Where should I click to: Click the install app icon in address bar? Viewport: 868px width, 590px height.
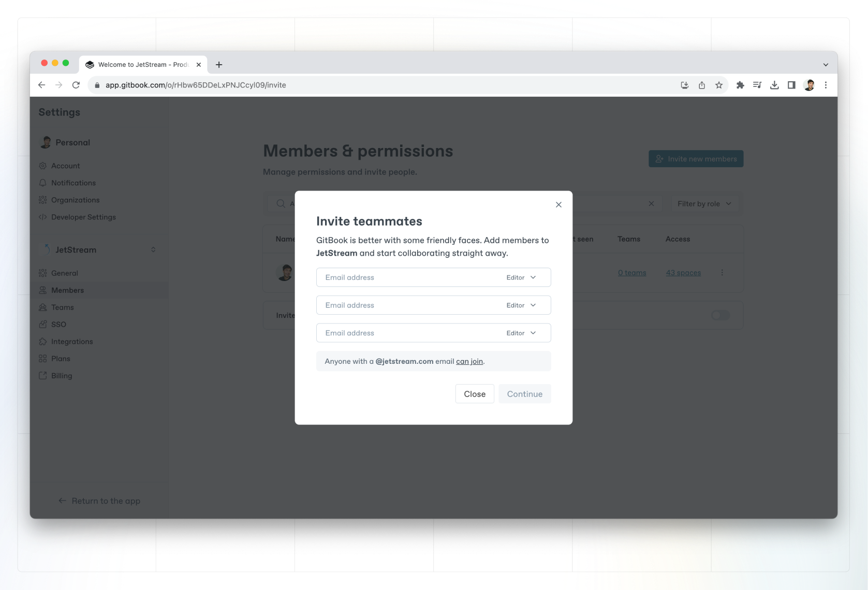click(x=685, y=85)
